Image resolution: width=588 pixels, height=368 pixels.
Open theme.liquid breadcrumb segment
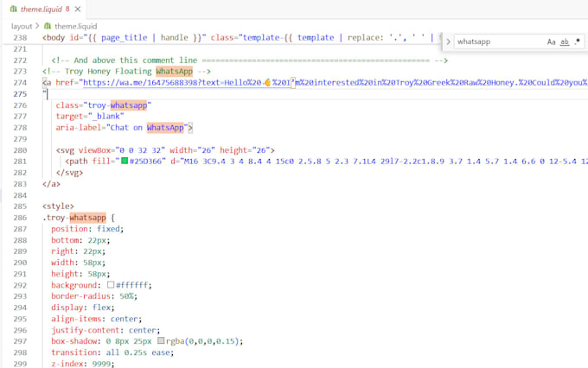76,26
